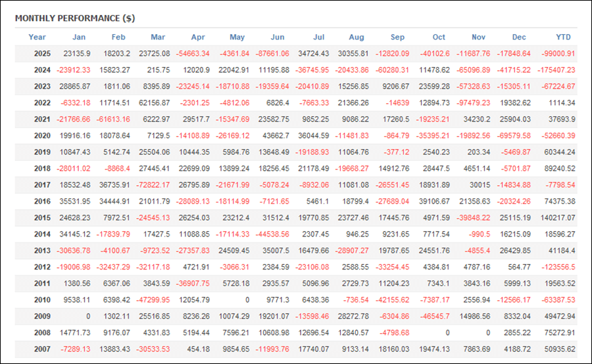Click the 2007 year row label
This screenshot has width=592, height=364.
point(43,350)
